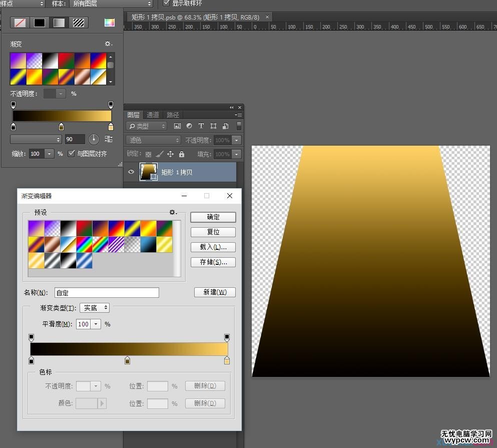Select the middle brown color stop

coord(128,360)
